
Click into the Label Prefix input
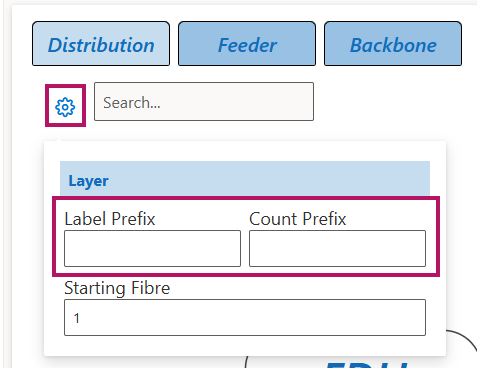click(x=152, y=248)
